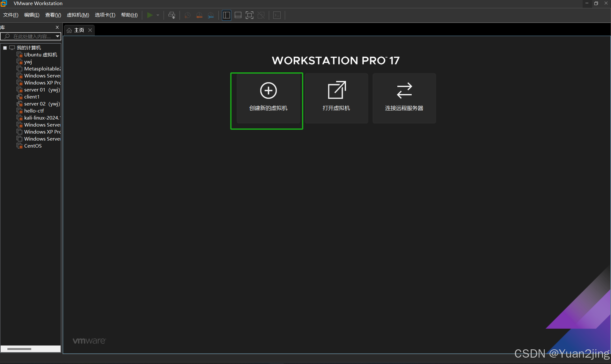Click the Metasploitable2 VM icon

click(19, 69)
